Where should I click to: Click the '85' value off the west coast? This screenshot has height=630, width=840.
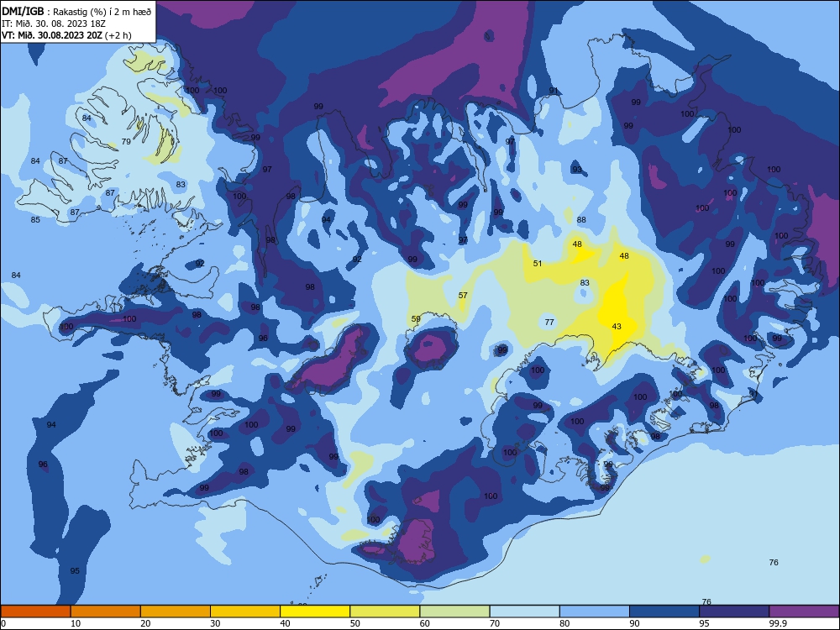(x=35, y=219)
